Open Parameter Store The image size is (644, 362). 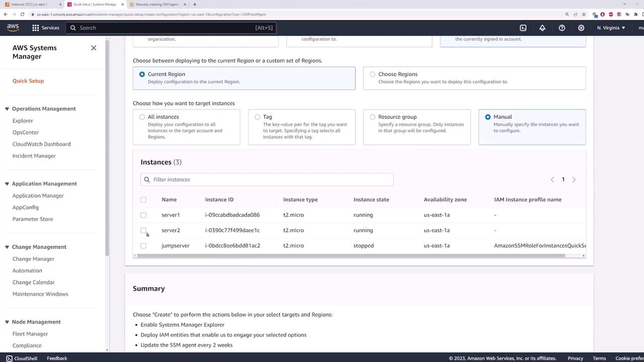click(33, 219)
